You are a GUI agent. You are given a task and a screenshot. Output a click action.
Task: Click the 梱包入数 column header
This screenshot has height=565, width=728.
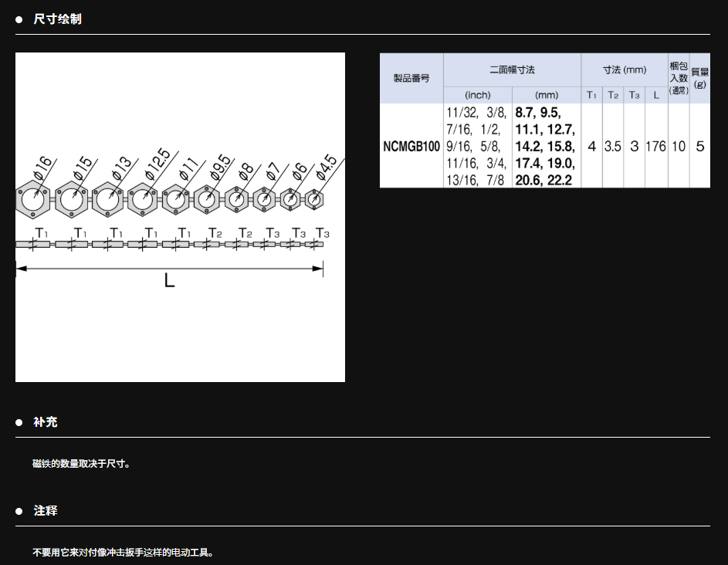coord(679,78)
